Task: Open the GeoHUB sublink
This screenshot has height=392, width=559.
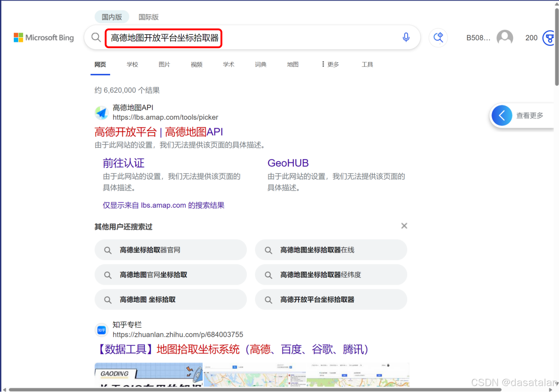Action: pos(288,163)
